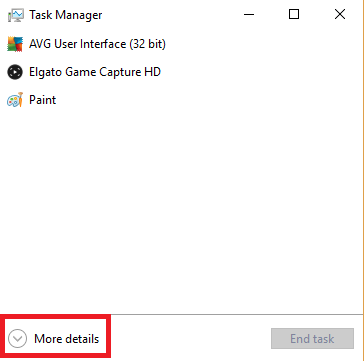Click the 'HD' text in Elgato entry
364x361 pixels.
(x=152, y=72)
